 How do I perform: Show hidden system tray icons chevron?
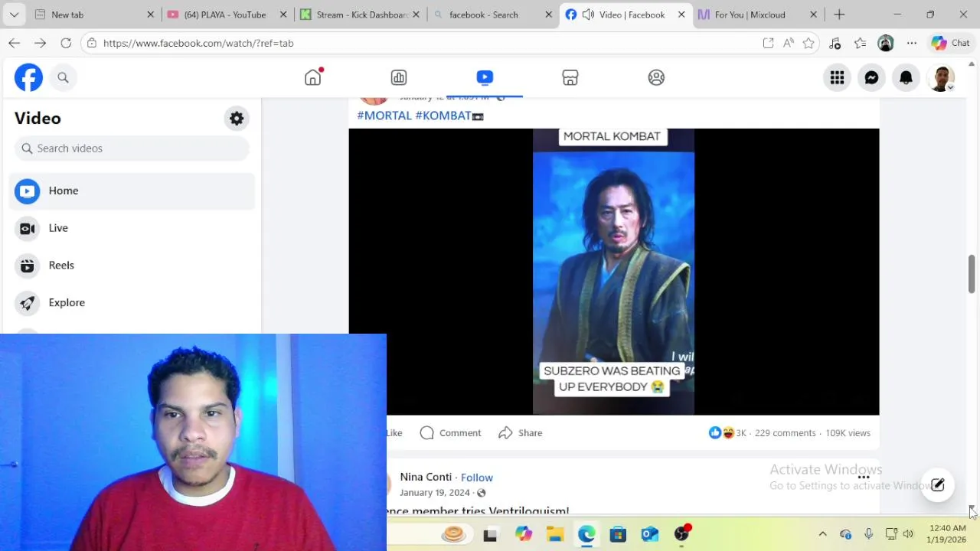[x=822, y=534]
